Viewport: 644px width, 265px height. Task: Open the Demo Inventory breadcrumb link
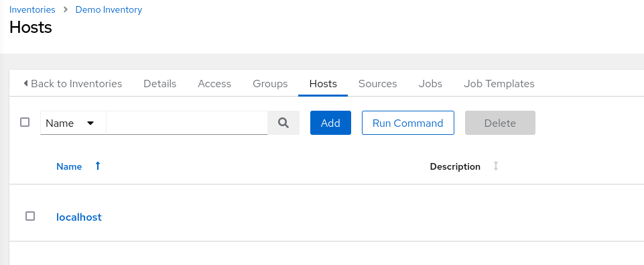[109, 9]
